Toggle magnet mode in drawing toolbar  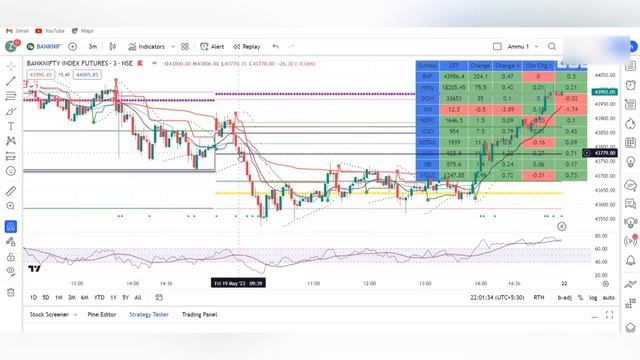[x=11, y=227]
